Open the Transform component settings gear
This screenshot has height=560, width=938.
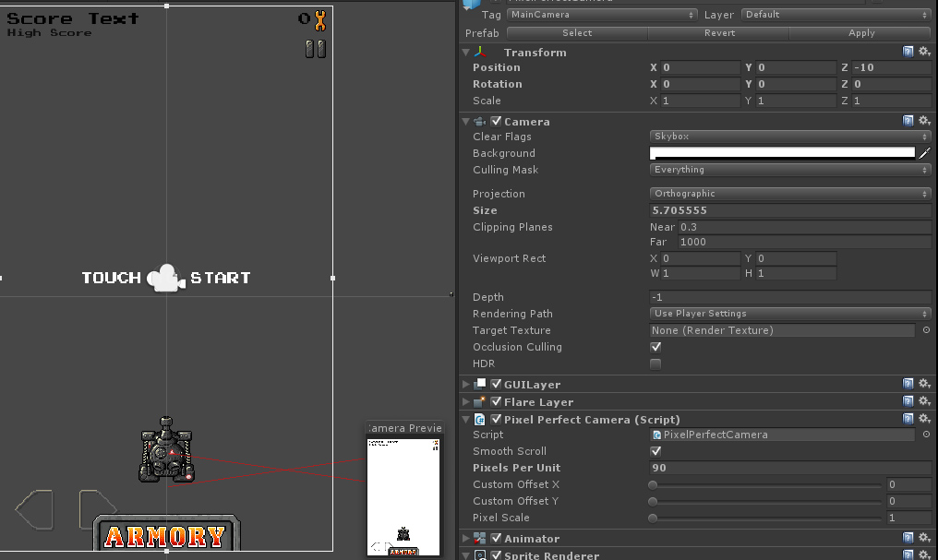[x=925, y=53]
